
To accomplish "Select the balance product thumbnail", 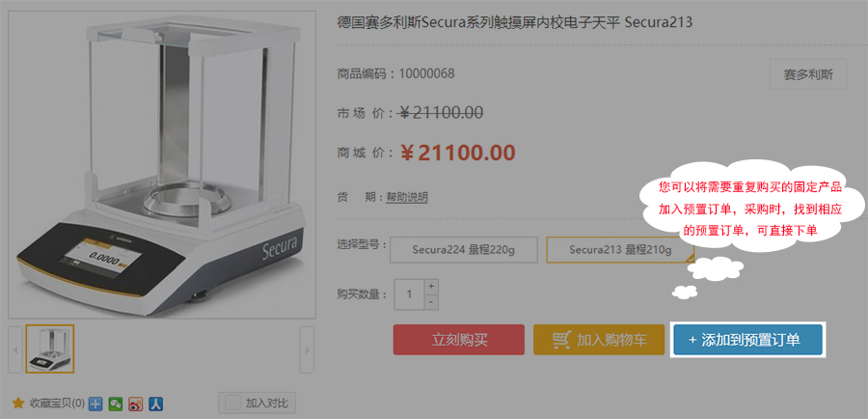I will 50,349.
